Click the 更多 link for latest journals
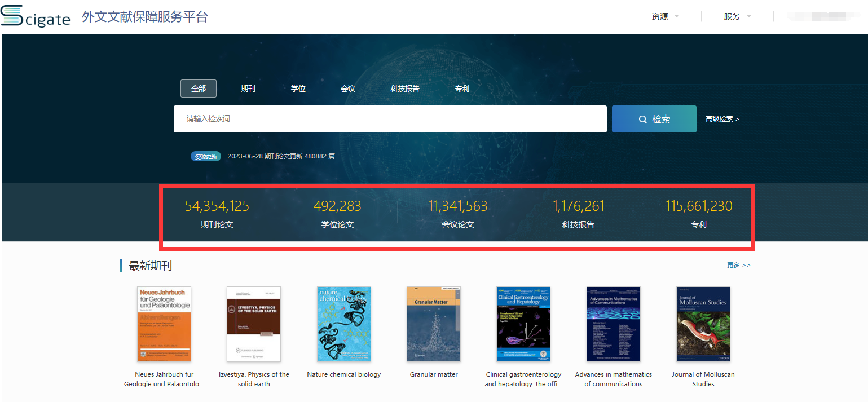The image size is (868, 402). coord(738,265)
